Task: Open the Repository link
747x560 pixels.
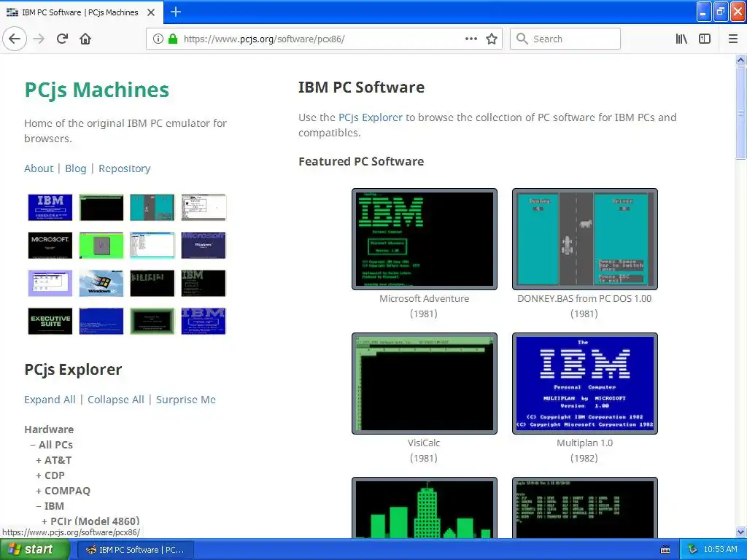Action: coord(124,168)
